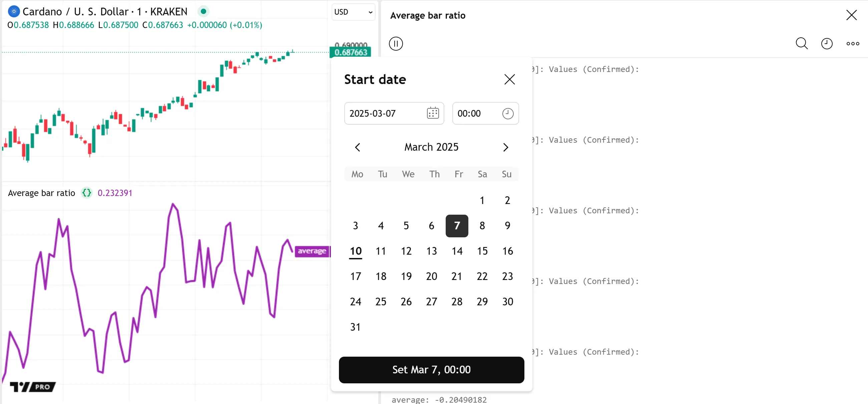Viewport: 868px width, 404px height.
Task: Click the green market status dot
Action: [x=203, y=11]
